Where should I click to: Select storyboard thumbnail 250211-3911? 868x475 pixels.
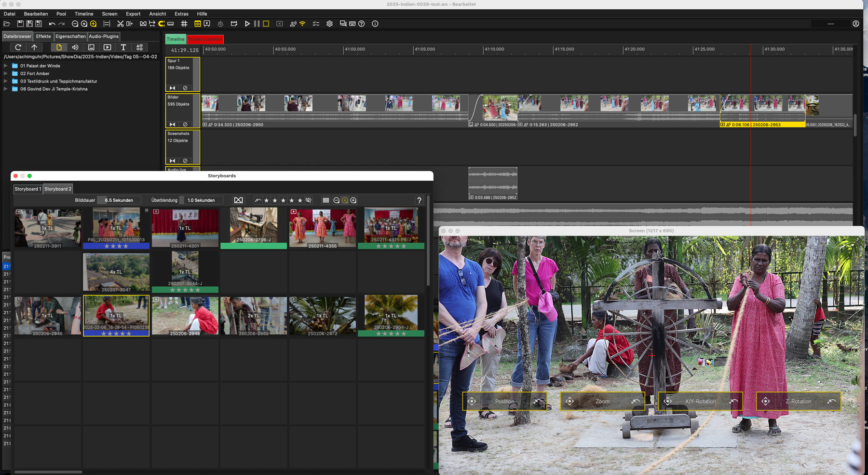(x=48, y=228)
